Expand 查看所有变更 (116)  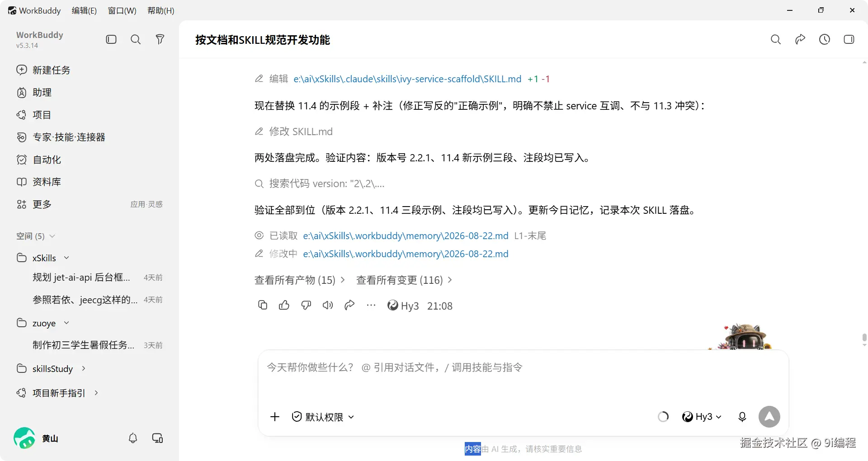(404, 280)
